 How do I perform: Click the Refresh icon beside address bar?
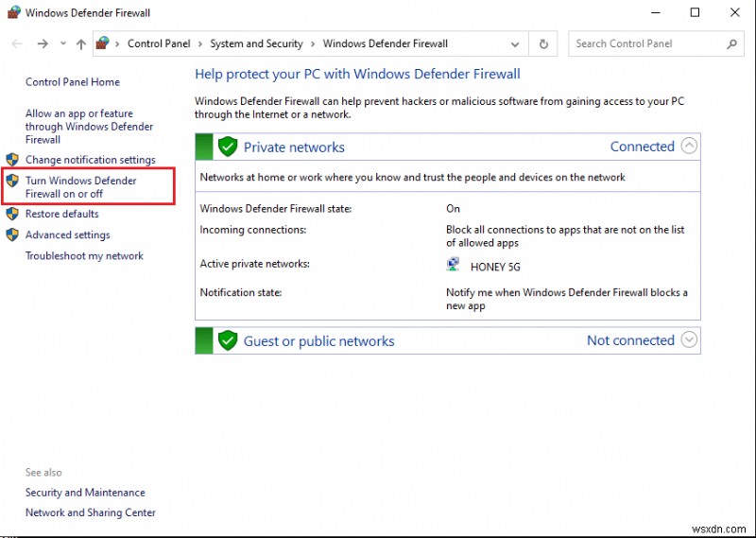coord(543,43)
